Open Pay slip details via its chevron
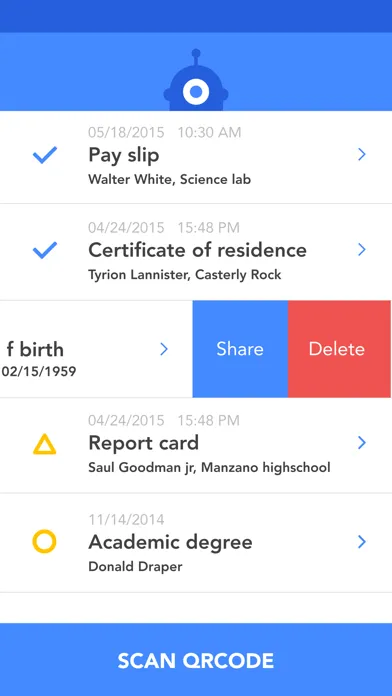The height and width of the screenshot is (696, 392). click(362, 154)
